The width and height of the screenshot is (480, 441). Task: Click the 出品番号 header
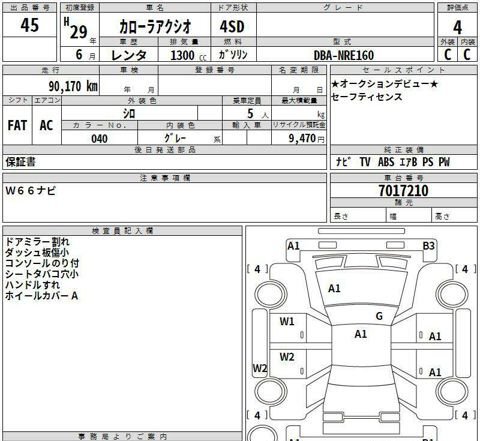pyautogui.click(x=30, y=8)
